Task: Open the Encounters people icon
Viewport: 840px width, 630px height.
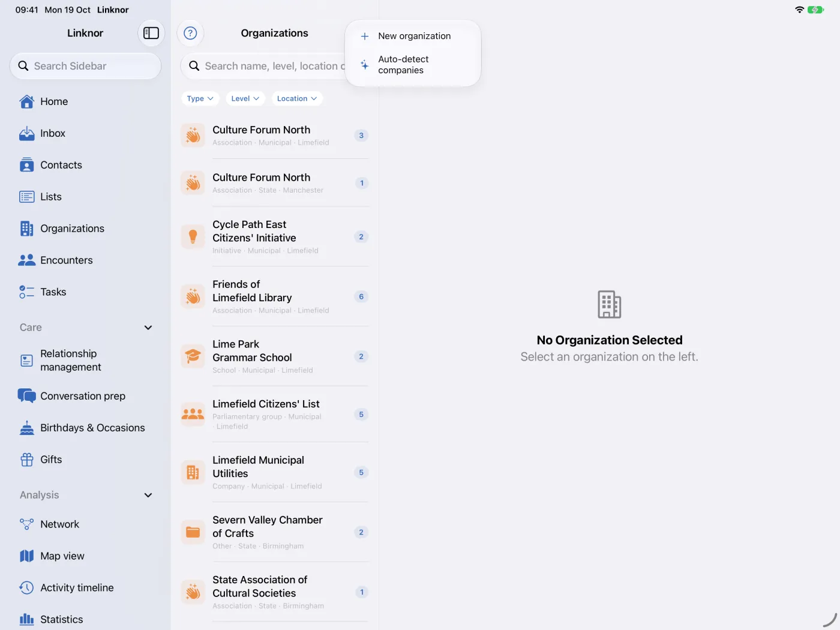Action: click(x=27, y=260)
